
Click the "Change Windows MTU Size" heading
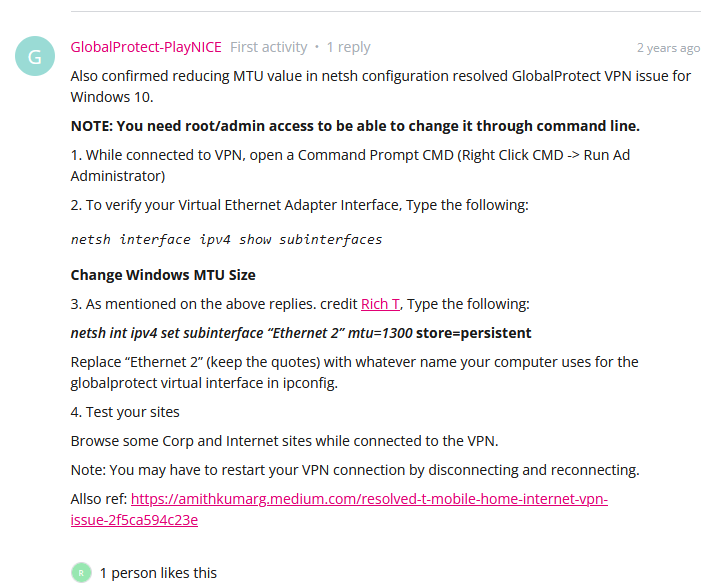click(163, 275)
